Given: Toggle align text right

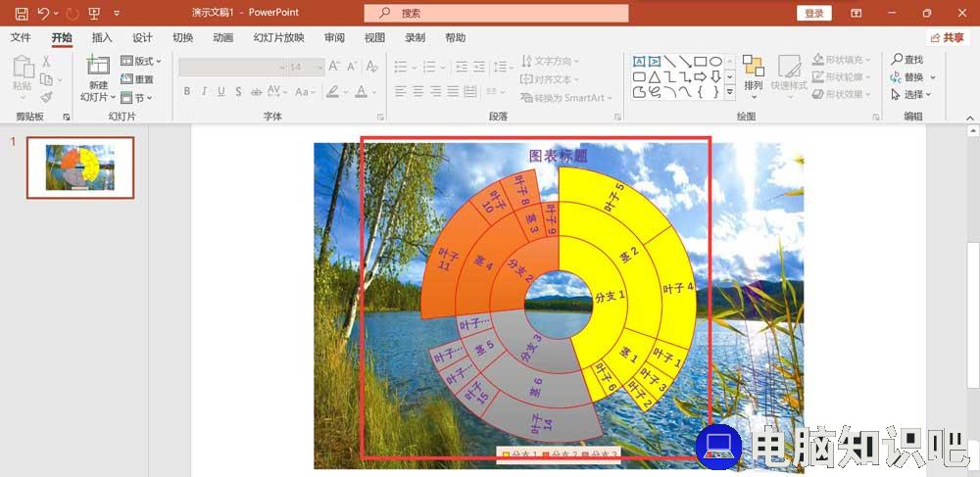Looking at the screenshot, I should point(436,91).
